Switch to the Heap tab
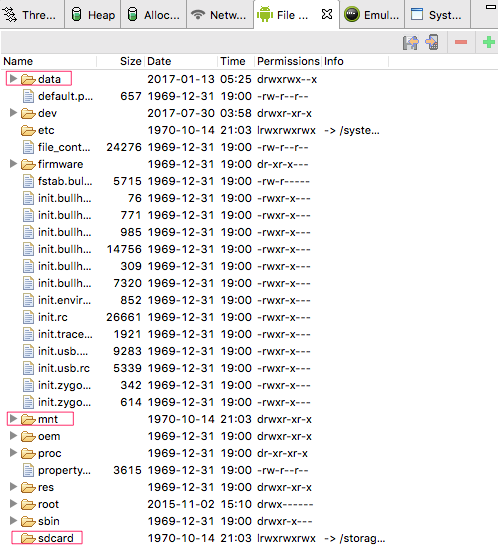 tap(93, 15)
